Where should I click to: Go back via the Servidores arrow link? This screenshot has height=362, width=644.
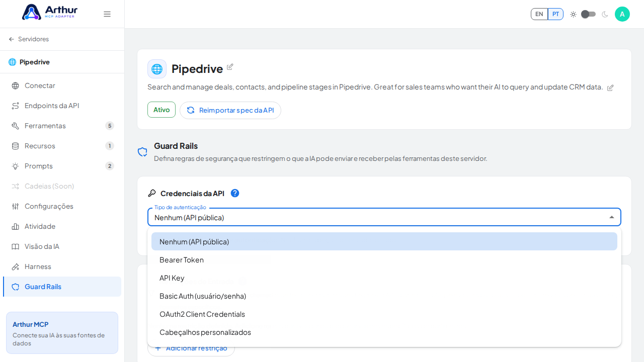(x=29, y=39)
